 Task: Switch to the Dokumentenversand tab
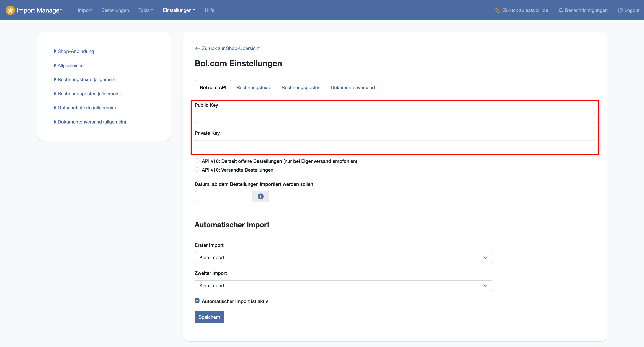point(353,87)
